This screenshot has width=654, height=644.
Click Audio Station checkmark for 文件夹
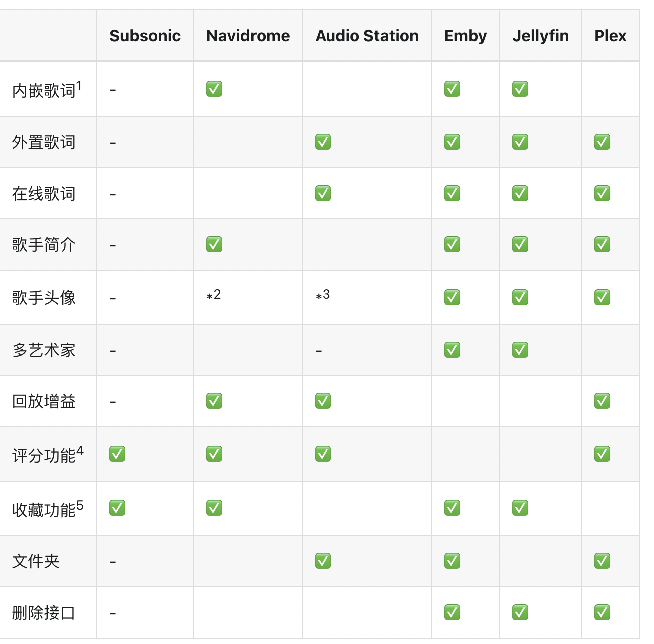pyautogui.click(x=323, y=561)
